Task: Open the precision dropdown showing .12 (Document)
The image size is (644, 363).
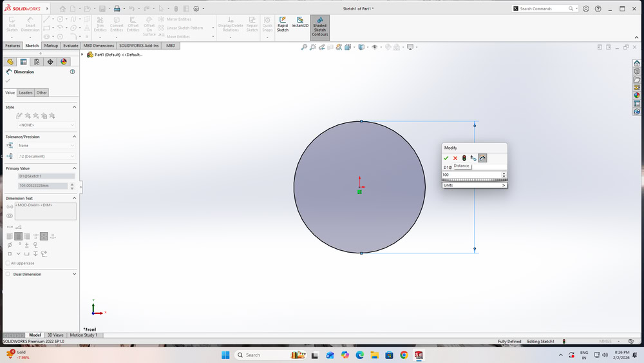Action: [46, 156]
